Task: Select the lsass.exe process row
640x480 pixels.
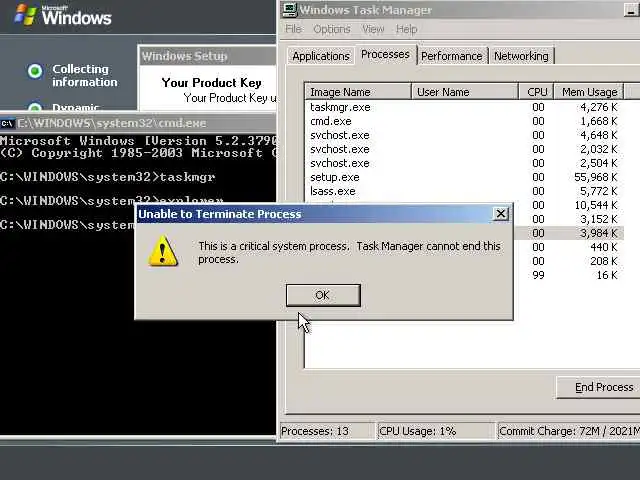Action: (x=464, y=191)
